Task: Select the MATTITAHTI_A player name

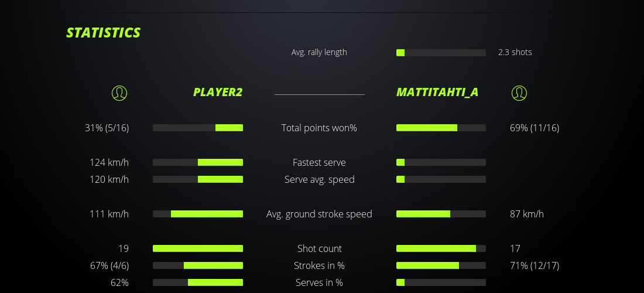Action: click(x=437, y=93)
